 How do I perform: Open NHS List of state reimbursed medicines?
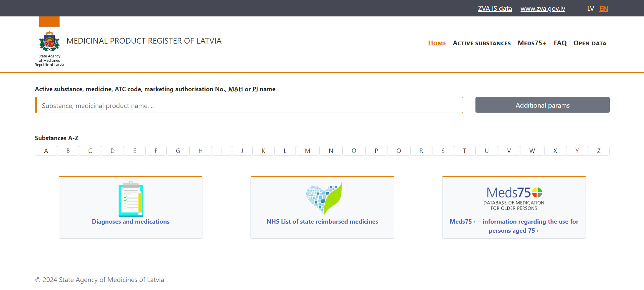[322, 222]
